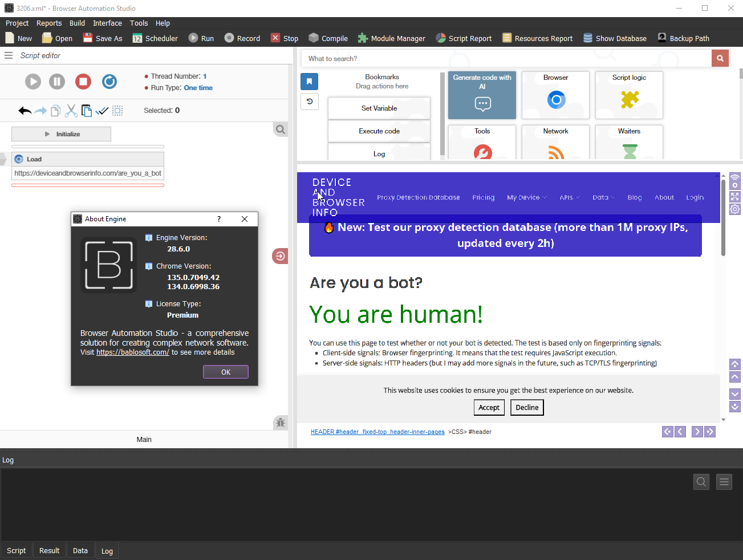Image resolution: width=743 pixels, height=560 pixels.
Task: Open the Browser actions category
Action: (555, 95)
